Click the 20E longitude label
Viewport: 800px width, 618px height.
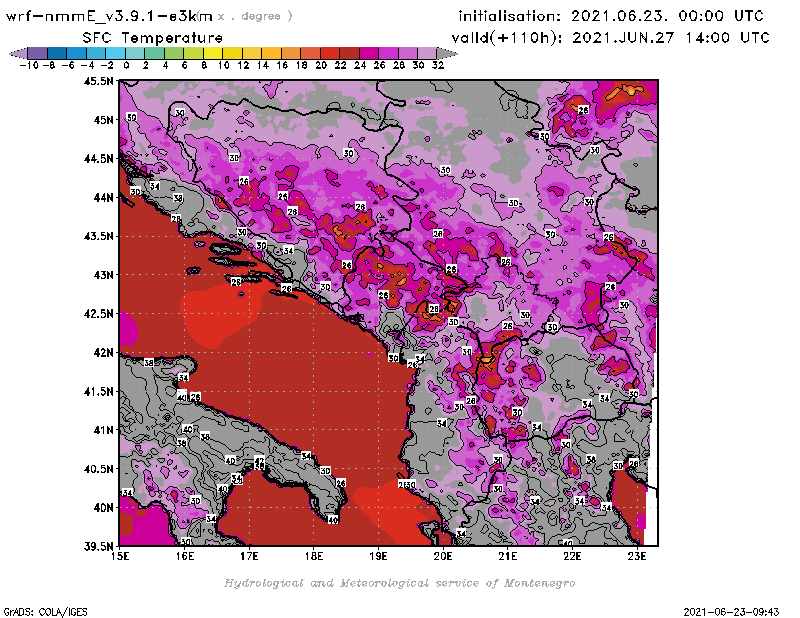pyautogui.click(x=443, y=556)
